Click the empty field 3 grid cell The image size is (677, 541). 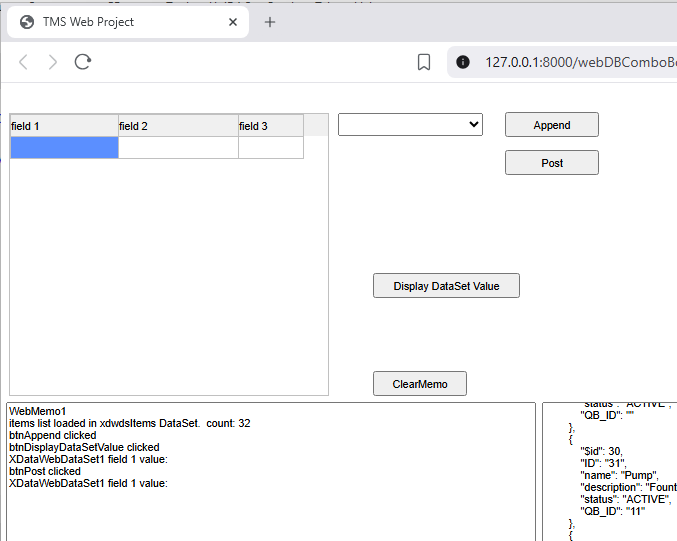coord(271,148)
